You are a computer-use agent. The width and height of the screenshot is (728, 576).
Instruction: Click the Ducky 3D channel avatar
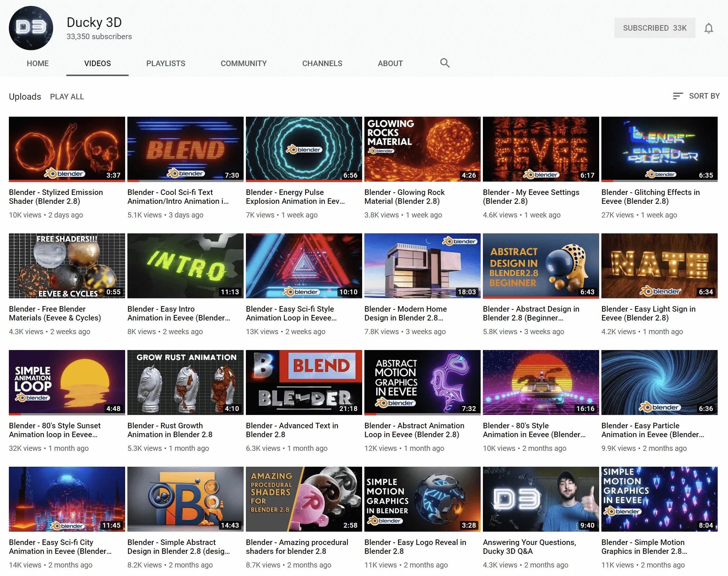[31, 28]
